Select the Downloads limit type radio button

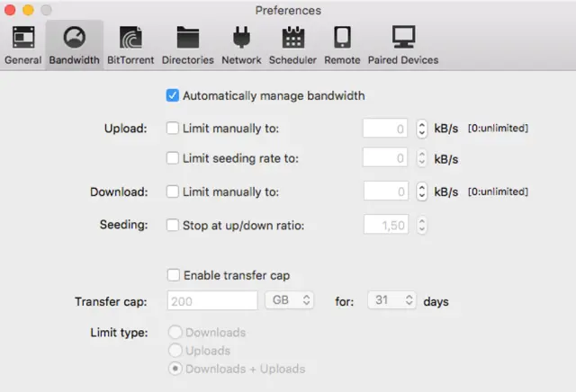[175, 333]
